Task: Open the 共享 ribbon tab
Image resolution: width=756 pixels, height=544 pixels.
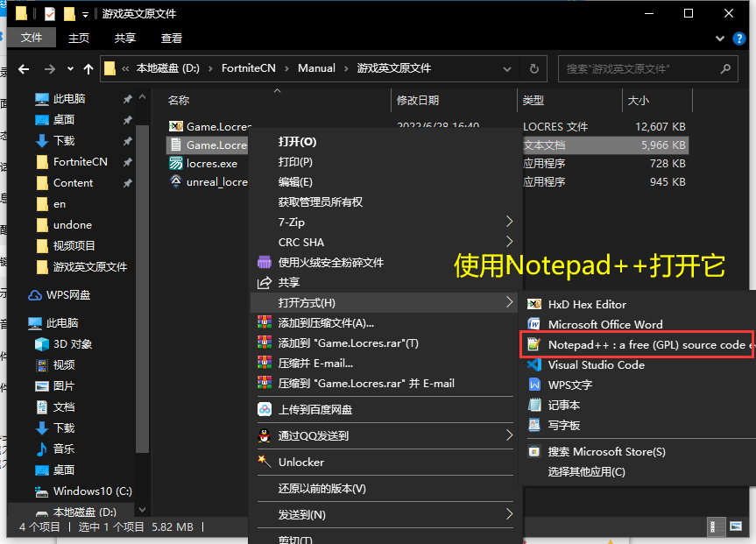Action: click(125, 38)
